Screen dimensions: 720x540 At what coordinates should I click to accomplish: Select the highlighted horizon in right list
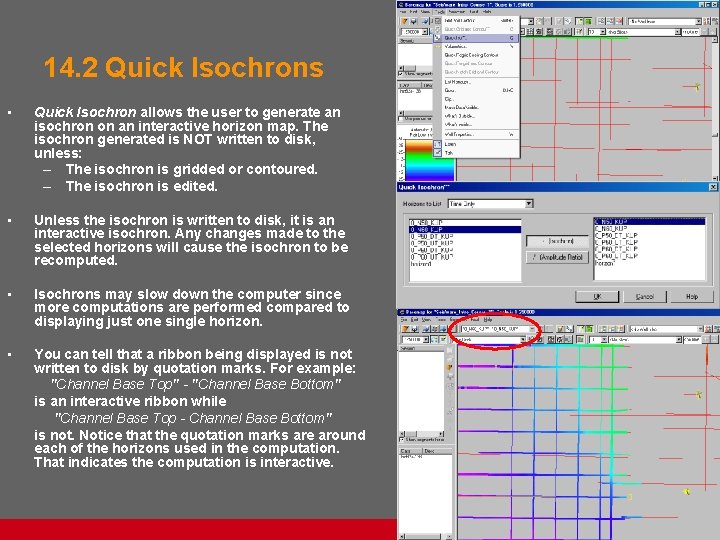click(649, 222)
